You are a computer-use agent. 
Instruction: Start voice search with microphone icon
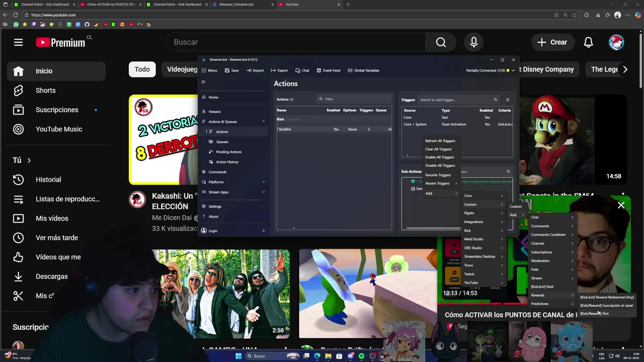[473, 42]
